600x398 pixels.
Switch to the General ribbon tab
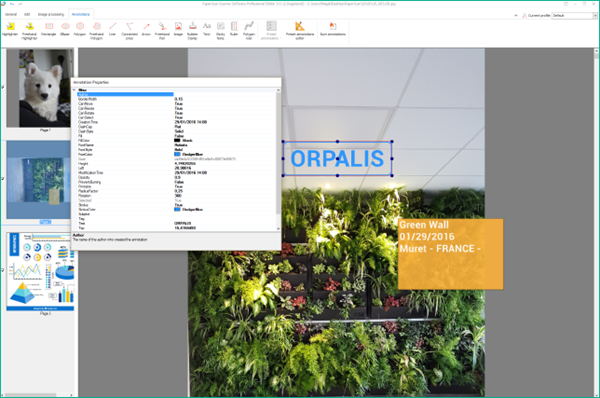click(11, 14)
